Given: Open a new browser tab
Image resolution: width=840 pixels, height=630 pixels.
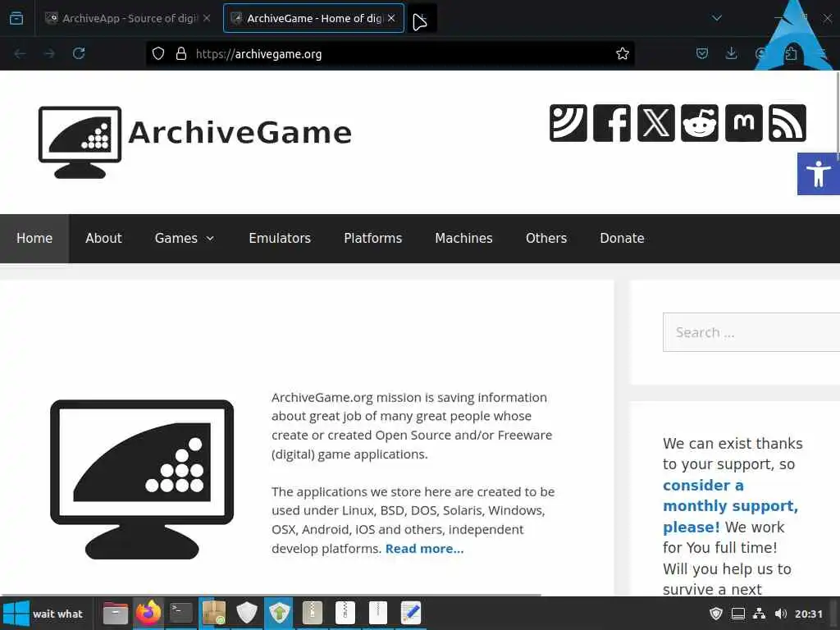Looking at the screenshot, I should point(422,18).
